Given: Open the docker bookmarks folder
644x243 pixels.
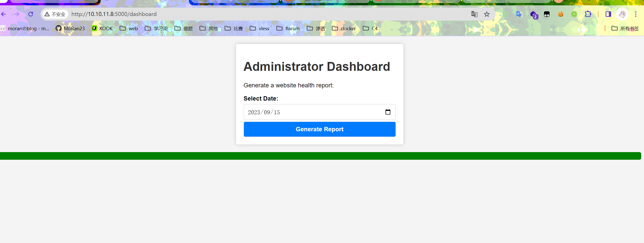Looking at the screenshot, I should point(344,28).
